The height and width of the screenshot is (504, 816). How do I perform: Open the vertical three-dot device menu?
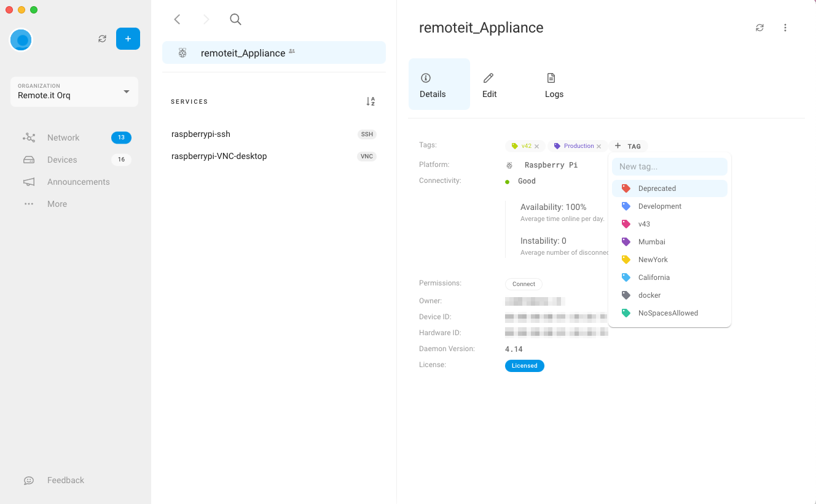click(x=785, y=28)
